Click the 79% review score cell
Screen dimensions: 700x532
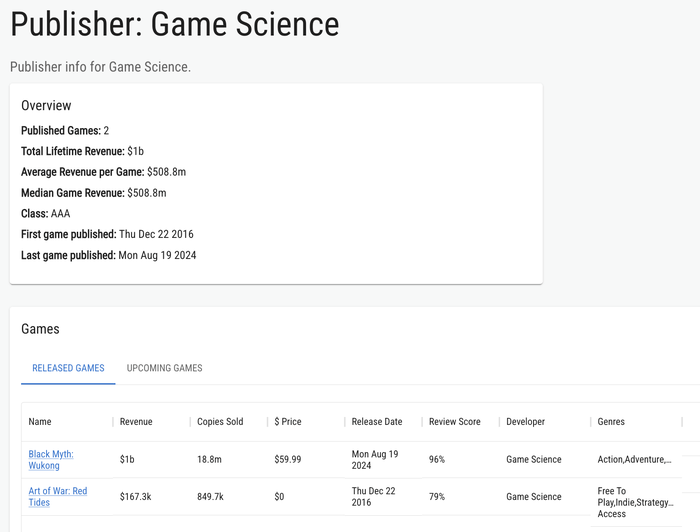click(437, 496)
